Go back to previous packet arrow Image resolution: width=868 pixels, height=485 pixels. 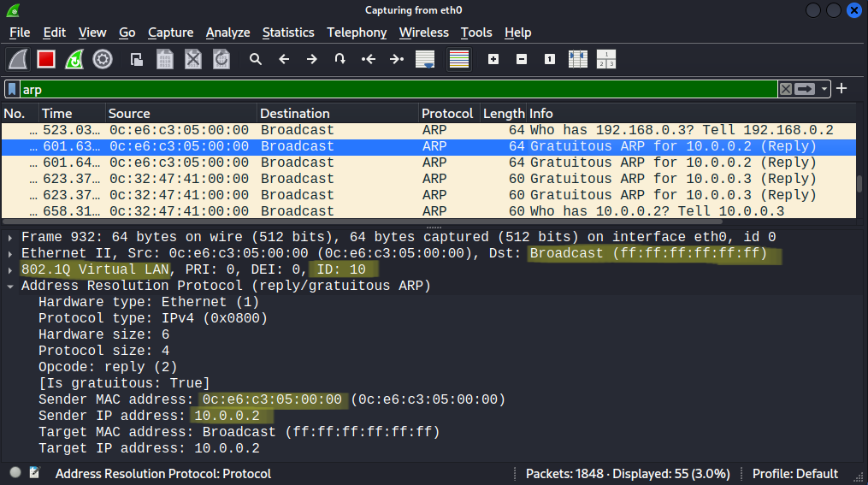284,59
